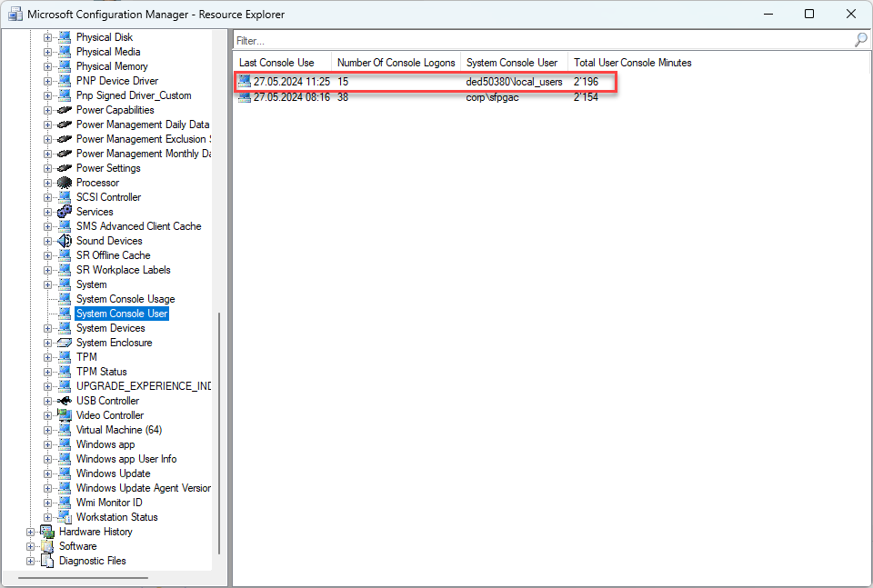Screen dimensions: 873x588
Task: Minimize the Resource Explorer window
Action: coord(769,14)
